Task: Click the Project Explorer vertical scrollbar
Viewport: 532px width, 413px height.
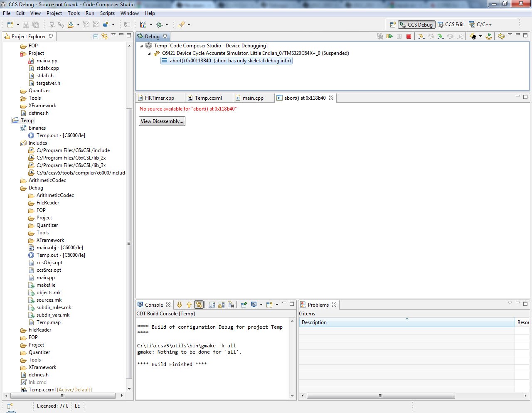Action: pyautogui.click(x=129, y=243)
